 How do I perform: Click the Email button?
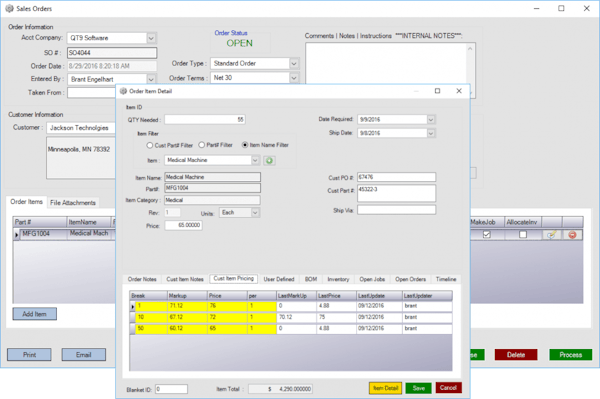pyautogui.click(x=83, y=355)
